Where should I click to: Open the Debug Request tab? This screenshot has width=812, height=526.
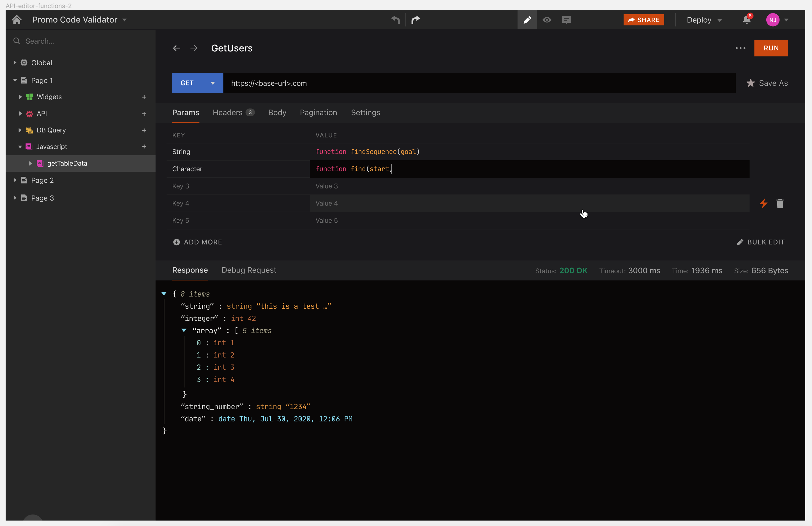coord(249,270)
